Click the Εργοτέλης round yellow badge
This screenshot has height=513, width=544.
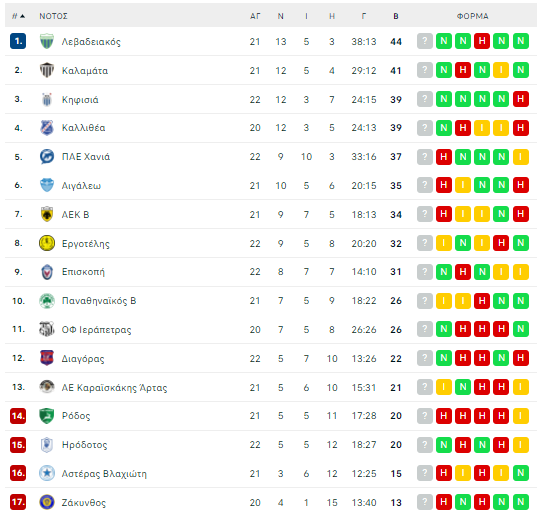coord(46,243)
